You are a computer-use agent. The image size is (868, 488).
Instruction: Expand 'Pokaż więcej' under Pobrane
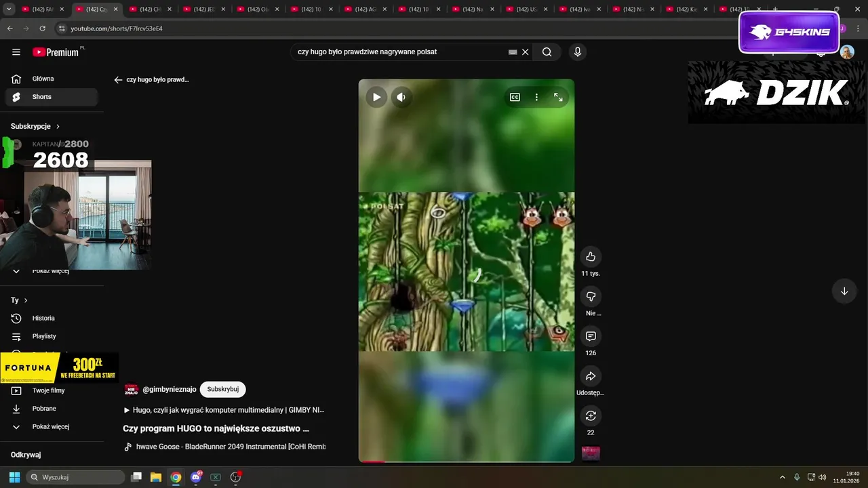[x=52, y=426]
